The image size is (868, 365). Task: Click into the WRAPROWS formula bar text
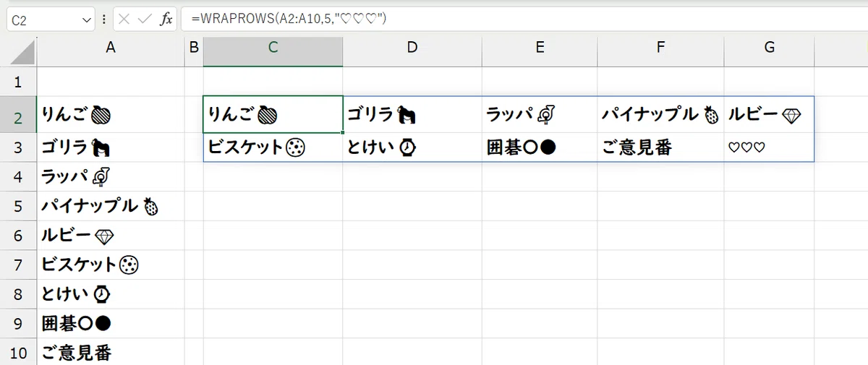[x=289, y=20]
